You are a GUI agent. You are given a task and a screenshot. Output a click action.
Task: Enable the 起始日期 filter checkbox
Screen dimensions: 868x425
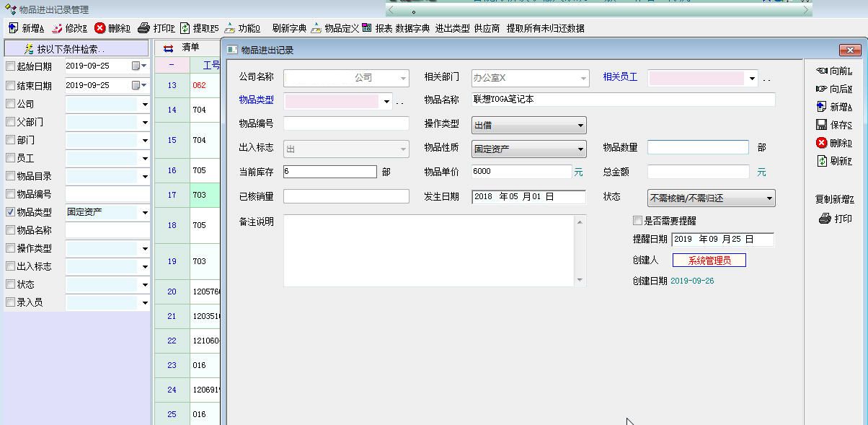pyautogui.click(x=11, y=66)
